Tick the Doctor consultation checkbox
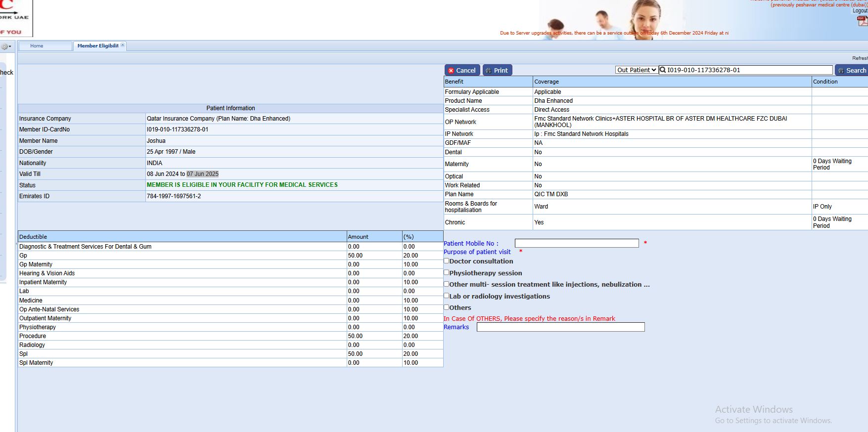 point(446,261)
